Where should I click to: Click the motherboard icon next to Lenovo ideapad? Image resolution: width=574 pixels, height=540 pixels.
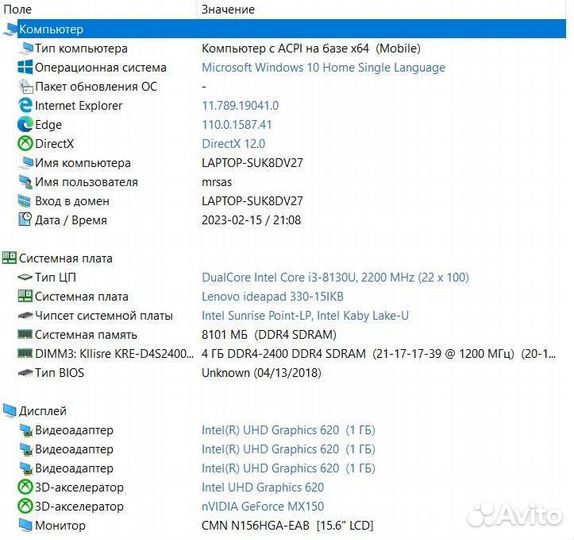(x=25, y=296)
